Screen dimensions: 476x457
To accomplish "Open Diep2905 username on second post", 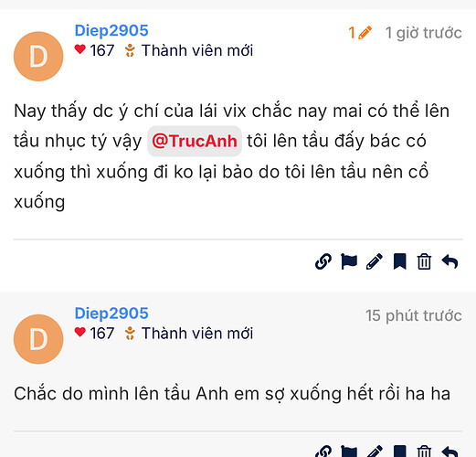I will point(111,314).
